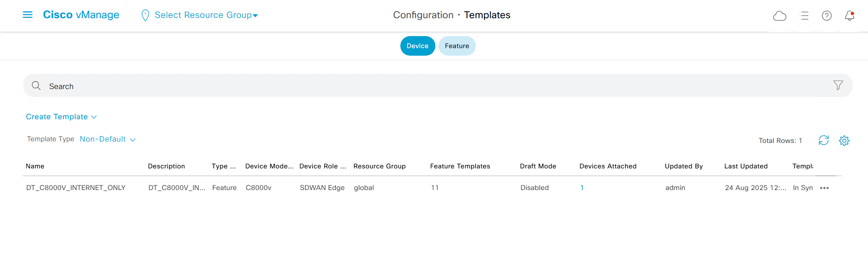Expand the Create Template dropdown
The width and height of the screenshot is (868, 266).
click(61, 117)
